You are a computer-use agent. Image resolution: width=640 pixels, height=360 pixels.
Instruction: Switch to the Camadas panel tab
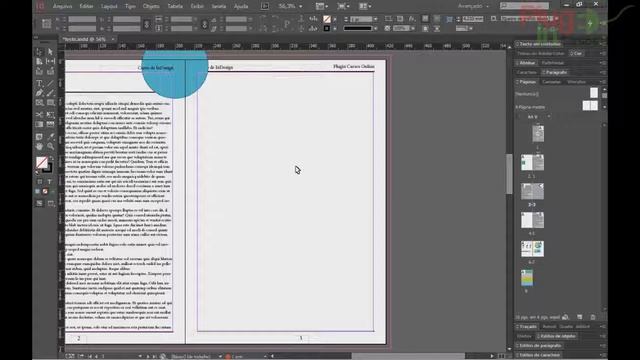pyautogui.click(x=551, y=82)
